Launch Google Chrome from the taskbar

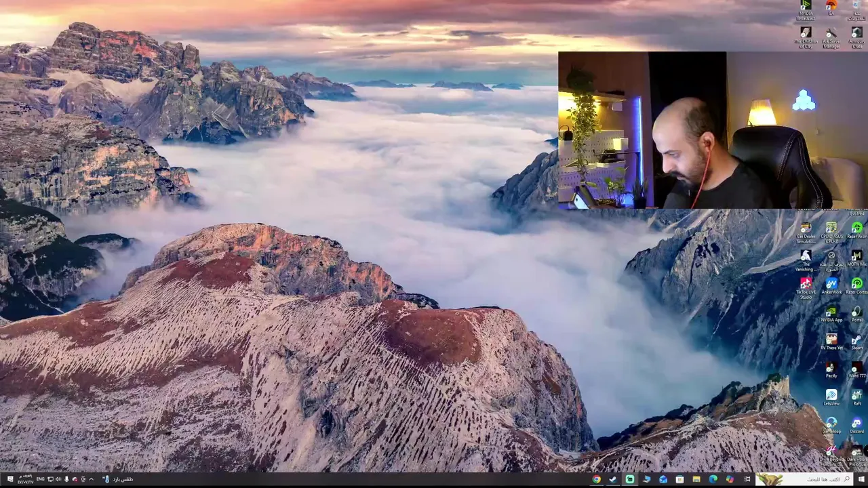click(x=597, y=479)
